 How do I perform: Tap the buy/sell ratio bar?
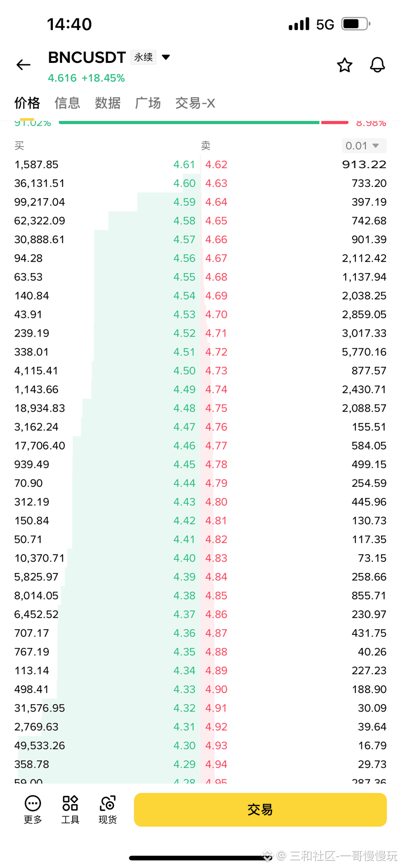[203, 123]
